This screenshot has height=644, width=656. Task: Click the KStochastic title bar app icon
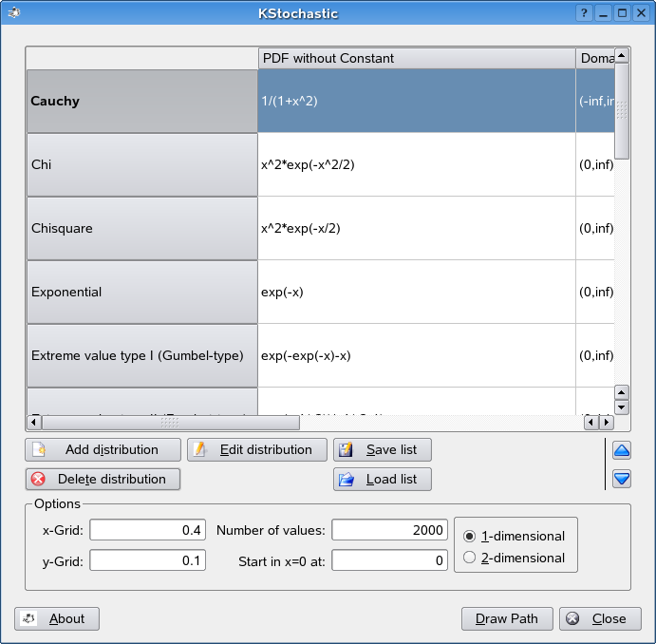[13, 12]
